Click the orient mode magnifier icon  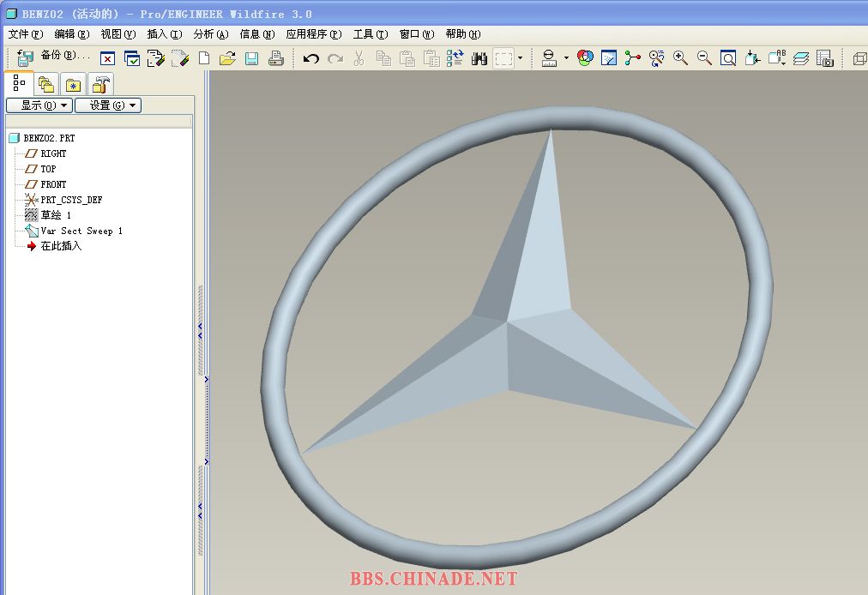coord(656,58)
